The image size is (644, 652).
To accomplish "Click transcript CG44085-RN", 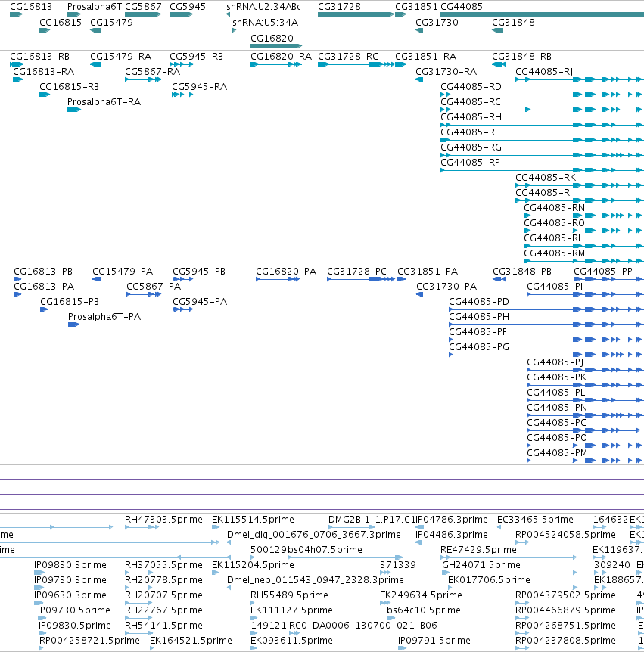I will [x=554, y=208].
